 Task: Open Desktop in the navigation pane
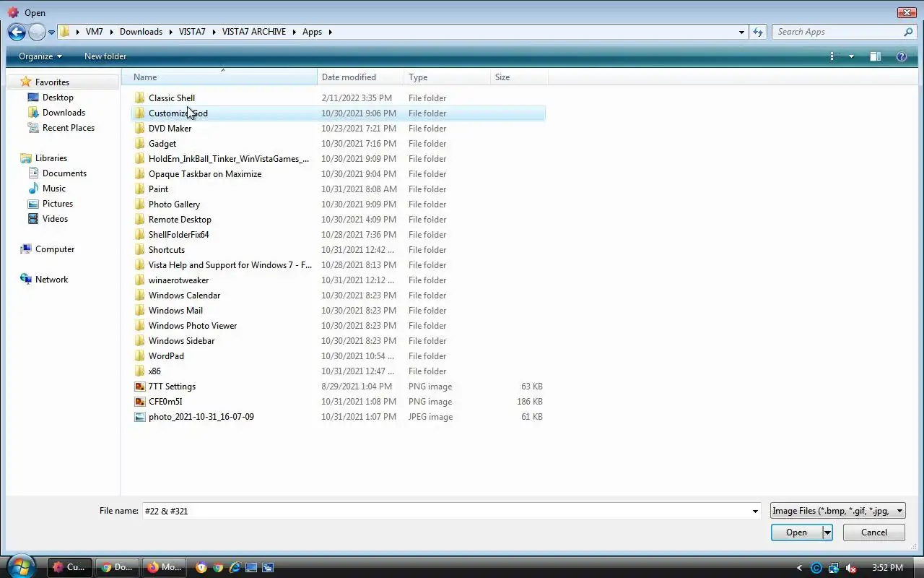(58, 98)
